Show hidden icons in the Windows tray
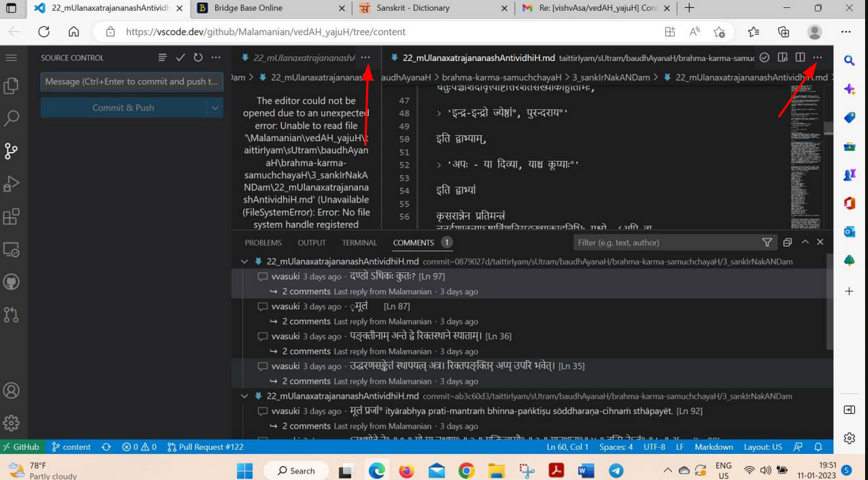Screen dimensions: 868x480 (x=668, y=471)
